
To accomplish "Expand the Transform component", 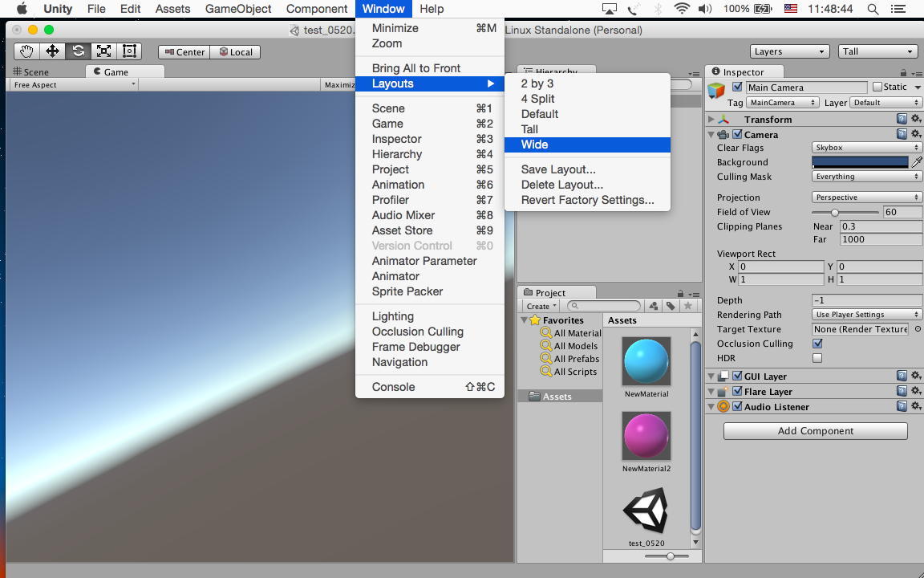I will 711,119.
